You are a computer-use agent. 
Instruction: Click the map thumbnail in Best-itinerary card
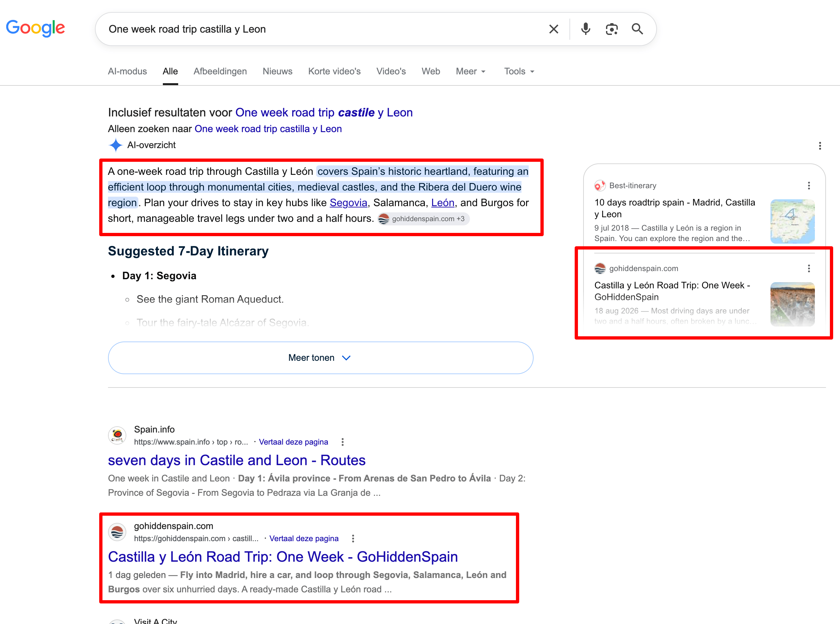pos(792,221)
